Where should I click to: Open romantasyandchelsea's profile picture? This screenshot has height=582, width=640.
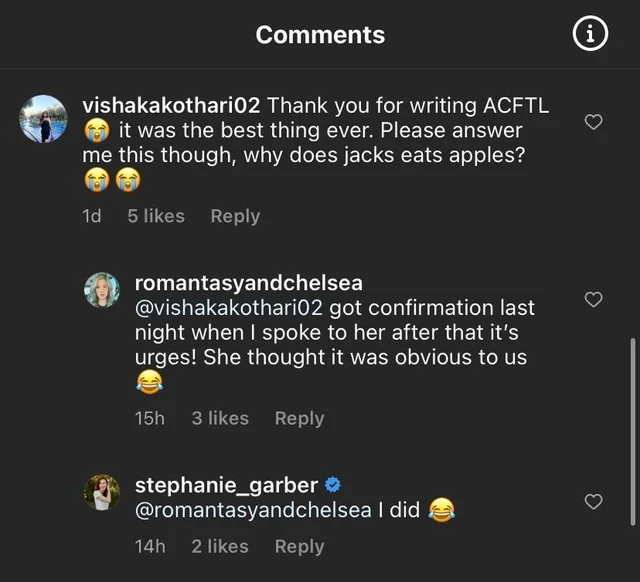tap(102, 290)
